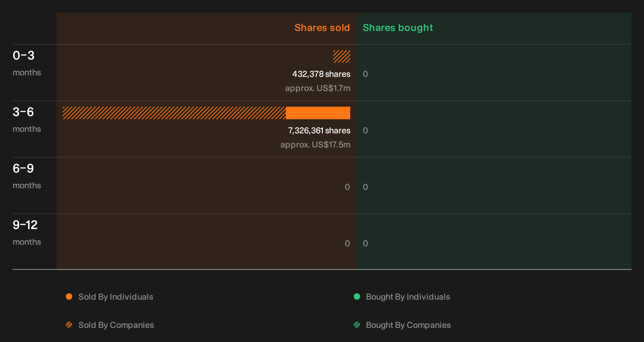Click the approx. US$1.7m amount
Viewport: 644px width, 342px height.
(x=318, y=88)
